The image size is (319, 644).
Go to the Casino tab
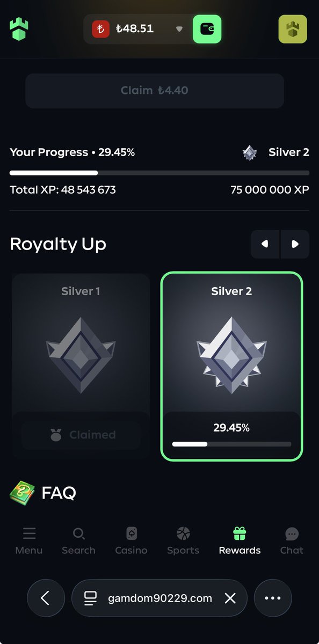[x=131, y=541]
